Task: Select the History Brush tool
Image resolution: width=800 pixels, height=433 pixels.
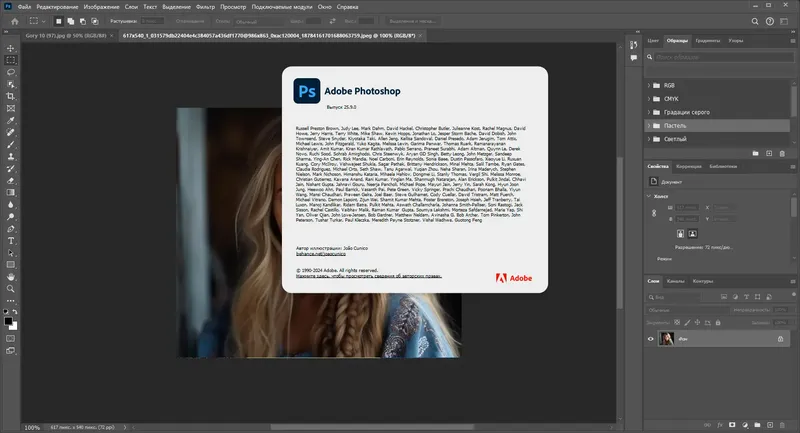Action: coord(11,168)
